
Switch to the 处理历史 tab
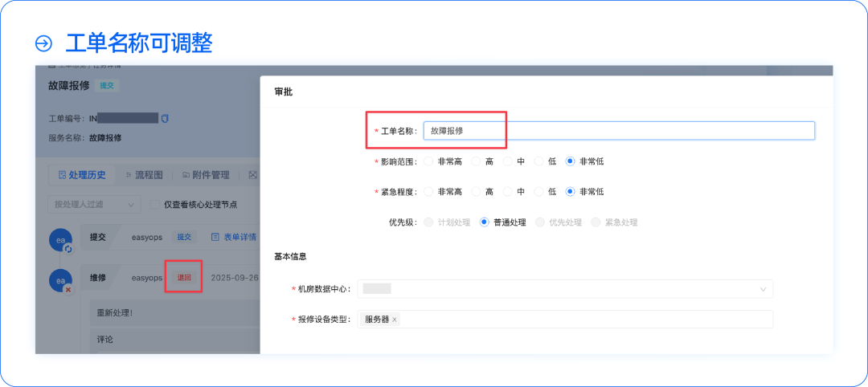[x=82, y=175]
